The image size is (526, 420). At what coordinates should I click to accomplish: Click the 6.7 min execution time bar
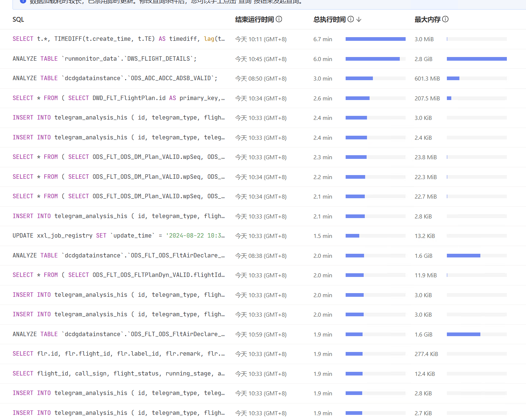[x=375, y=39]
